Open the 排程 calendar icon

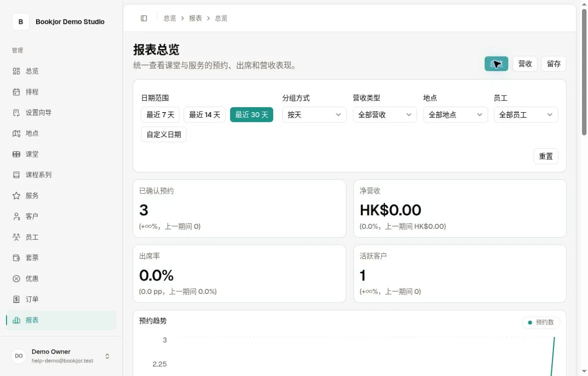pyautogui.click(x=16, y=92)
